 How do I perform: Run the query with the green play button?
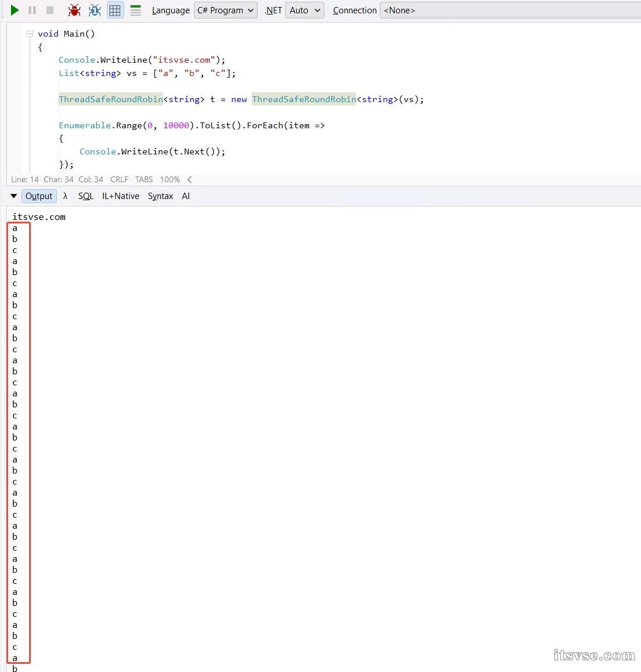click(15, 10)
